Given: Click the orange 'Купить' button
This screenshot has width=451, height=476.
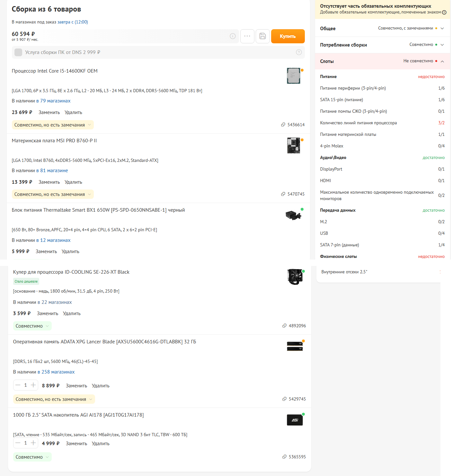Looking at the screenshot, I should click(x=288, y=36).
